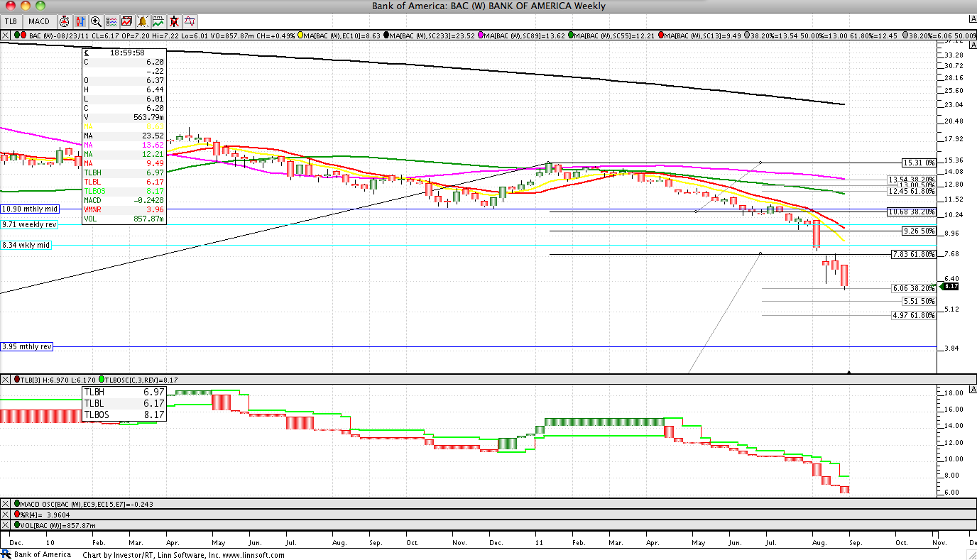Image resolution: width=977 pixels, height=560 pixels.
Task: Click the MACD toolbar button
Action: pos(38,21)
